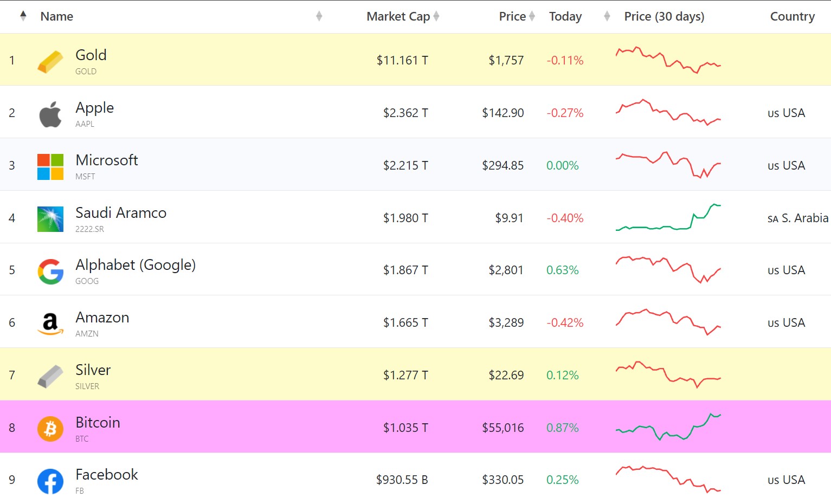Image resolution: width=831 pixels, height=504 pixels.
Task: Click Amazon change -0.42%
Action: (565, 322)
